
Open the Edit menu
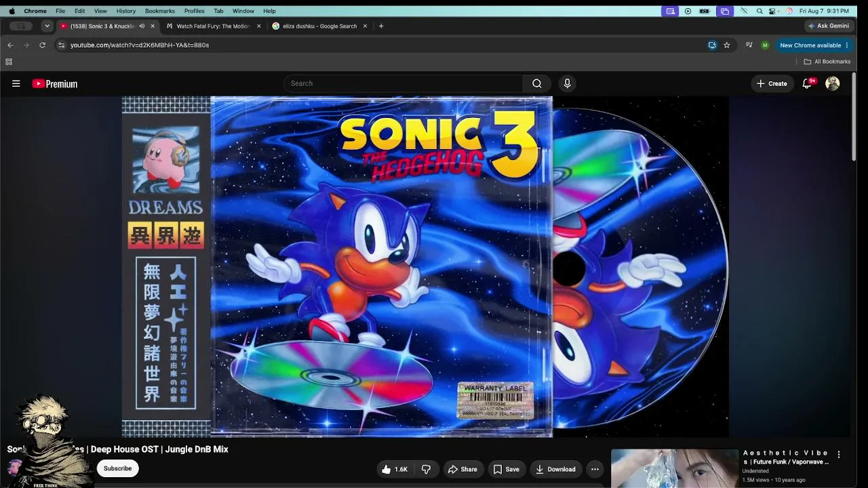(80, 11)
